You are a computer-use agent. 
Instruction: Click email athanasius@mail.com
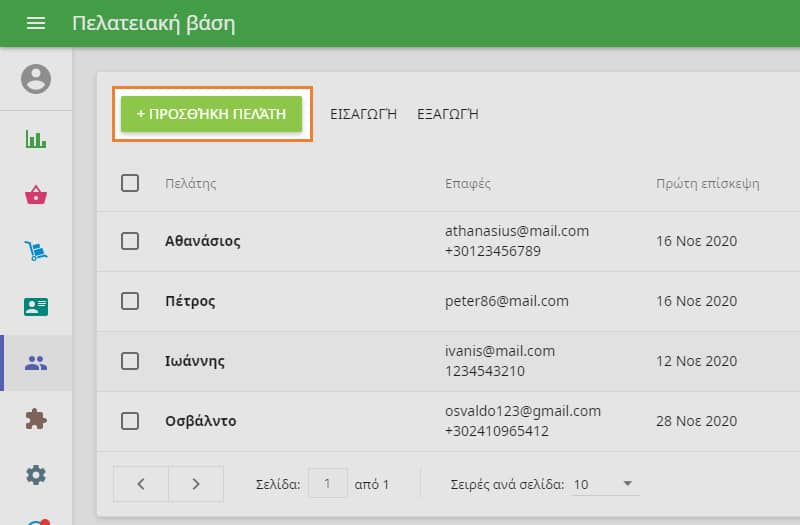[517, 231]
